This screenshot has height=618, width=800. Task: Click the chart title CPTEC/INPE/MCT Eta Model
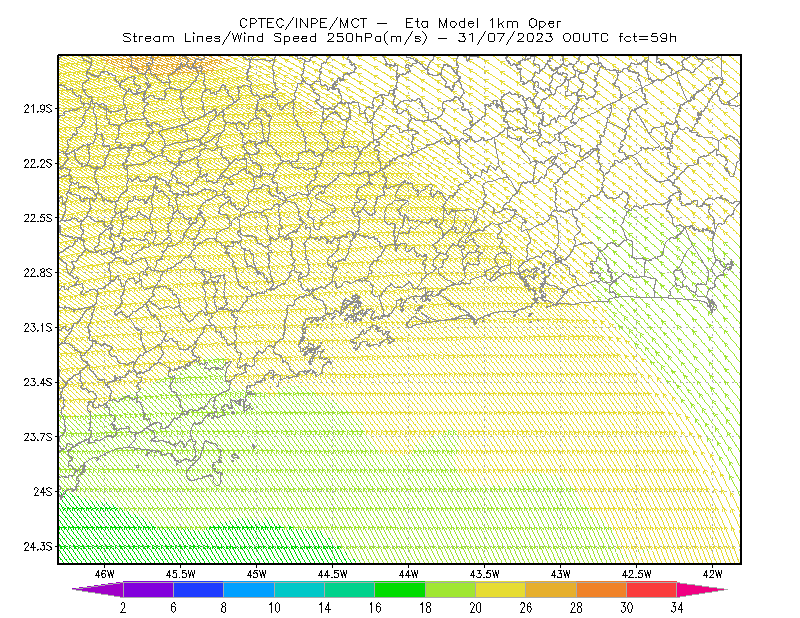pyautogui.click(x=400, y=23)
